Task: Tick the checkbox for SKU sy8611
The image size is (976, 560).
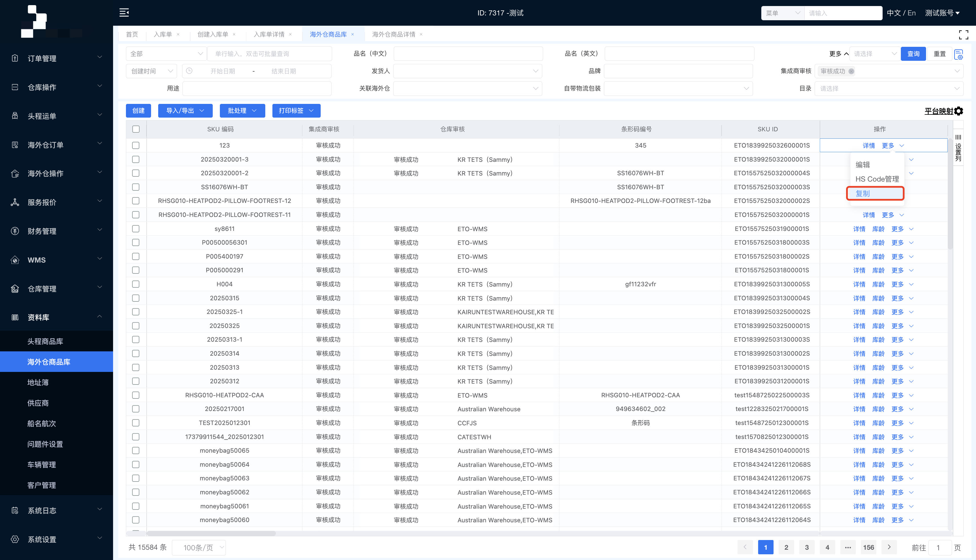Action: coord(136,229)
